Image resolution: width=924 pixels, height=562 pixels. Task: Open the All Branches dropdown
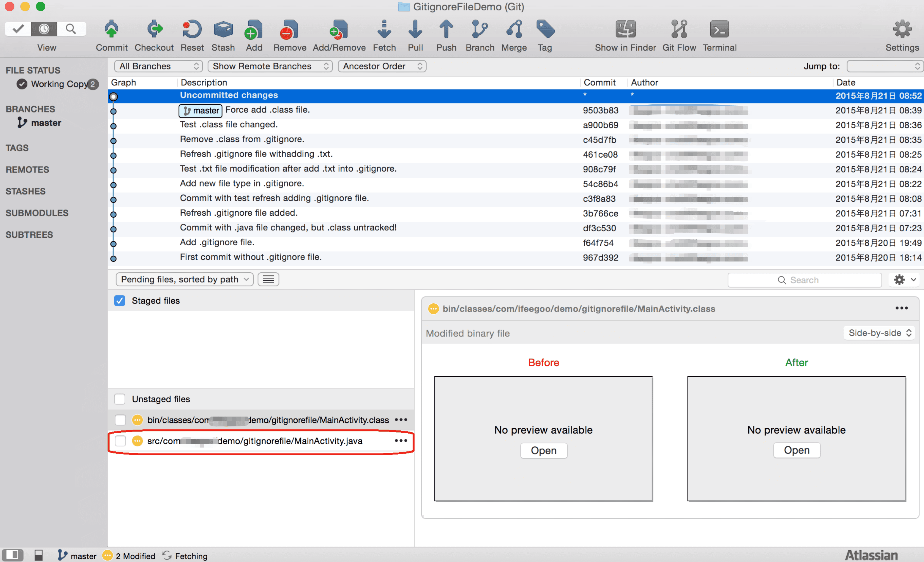(158, 66)
